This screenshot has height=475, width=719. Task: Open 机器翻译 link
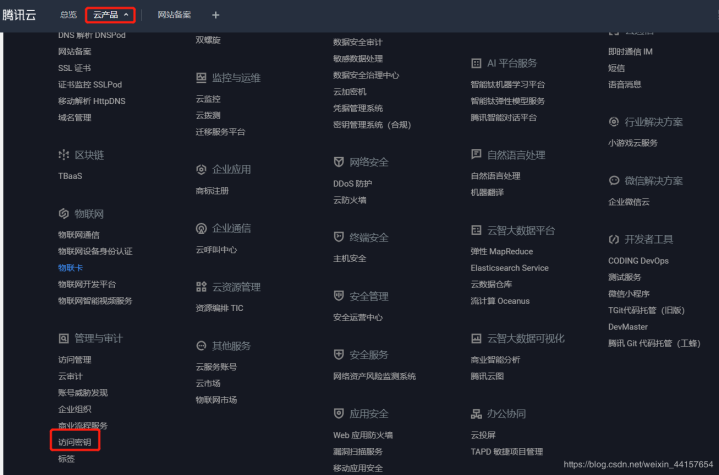[487, 193]
